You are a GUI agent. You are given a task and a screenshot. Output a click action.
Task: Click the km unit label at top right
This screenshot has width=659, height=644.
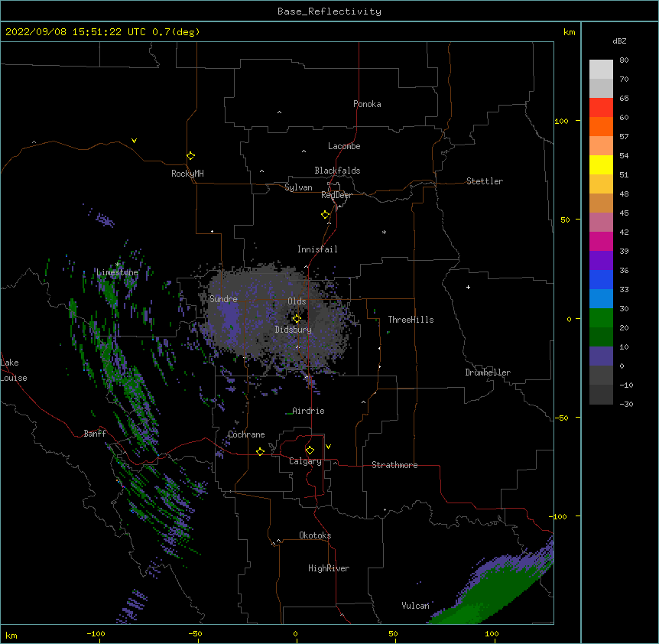(x=570, y=32)
